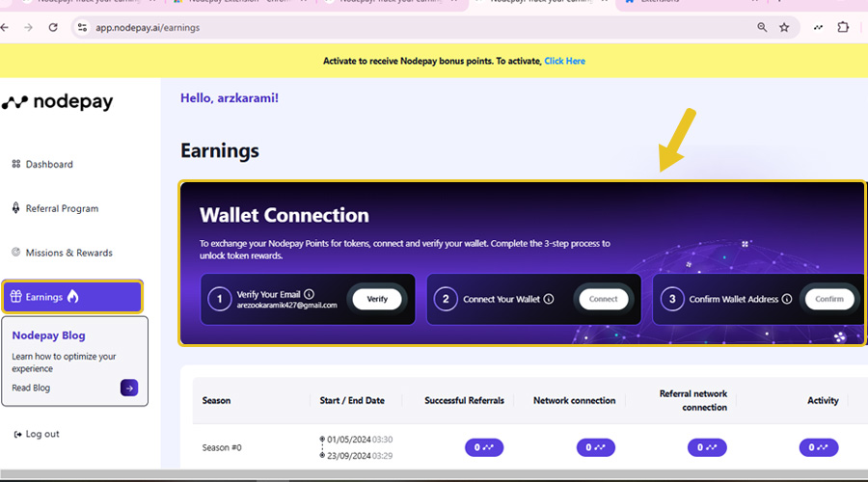Click Successful Referrals points badge for Season #0
The image size is (868, 482).
point(484,447)
